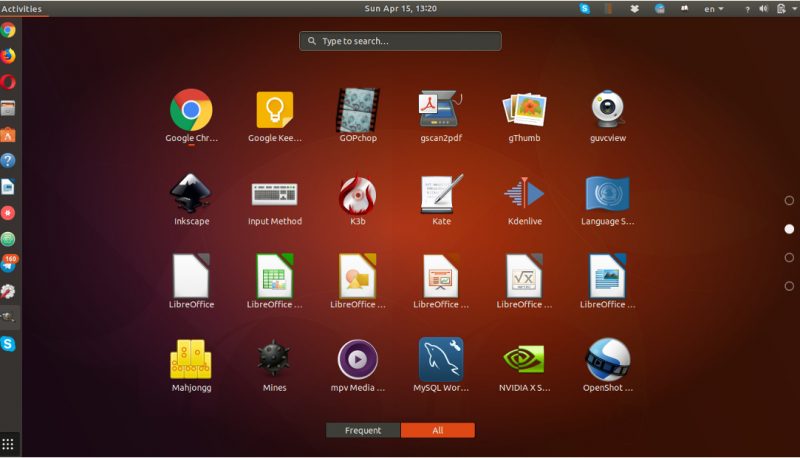The width and height of the screenshot is (800, 458).
Task: Open the Google Keep app
Action: click(x=274, y=110)
